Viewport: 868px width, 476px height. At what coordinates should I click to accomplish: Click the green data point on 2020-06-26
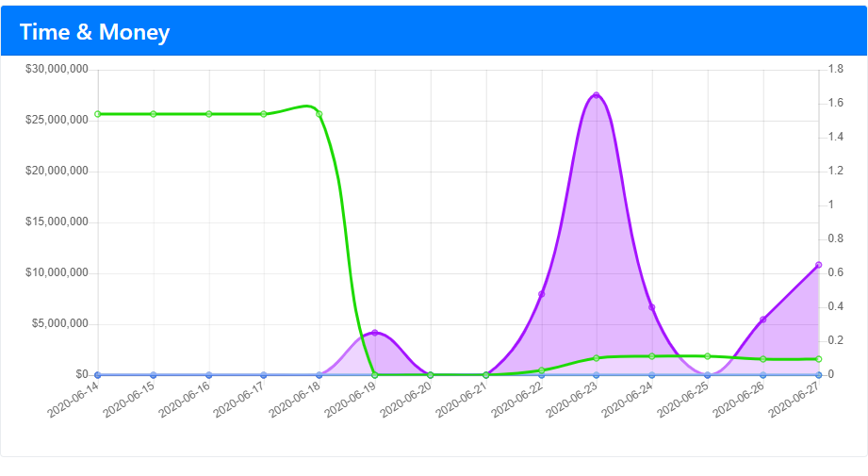coord(762,359)
